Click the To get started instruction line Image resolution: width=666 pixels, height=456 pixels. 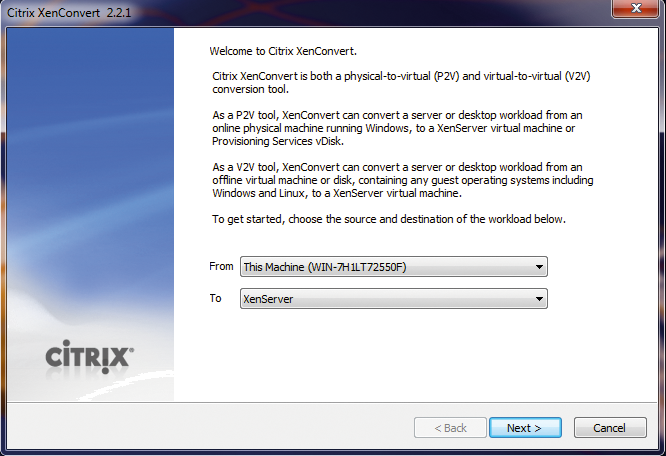pyautogui.click(x=390, y=219)
